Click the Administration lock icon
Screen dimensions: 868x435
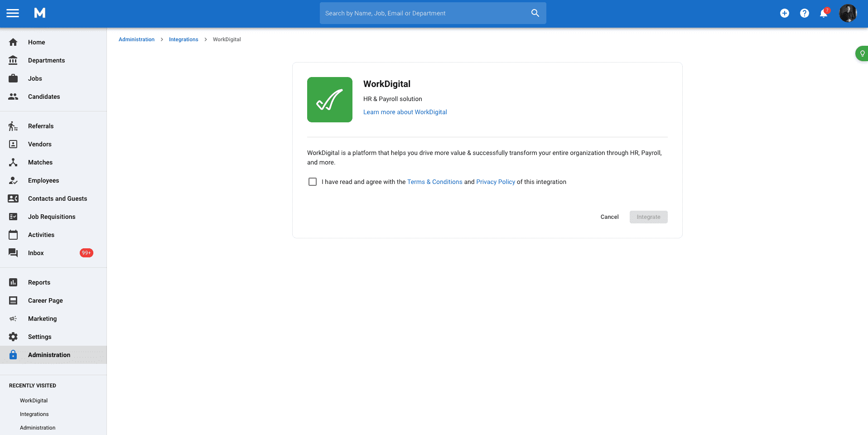click(13, 355)
